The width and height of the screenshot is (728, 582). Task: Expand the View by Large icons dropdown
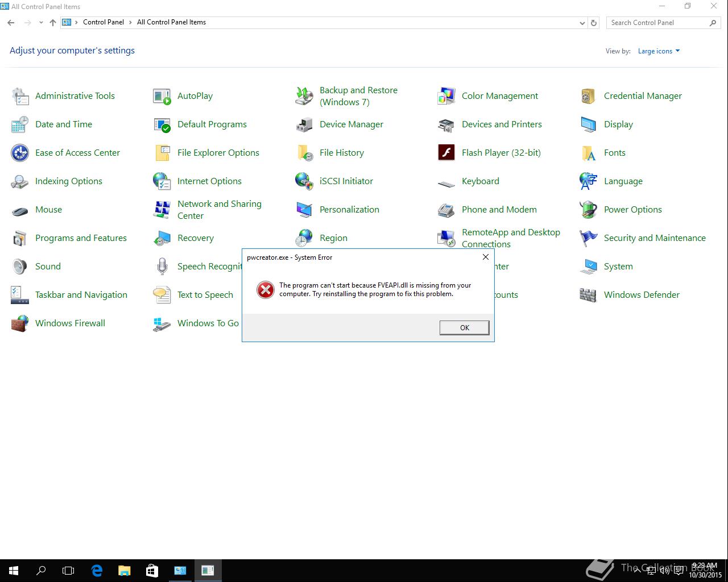pyautogui.click(x=659, y=51)
